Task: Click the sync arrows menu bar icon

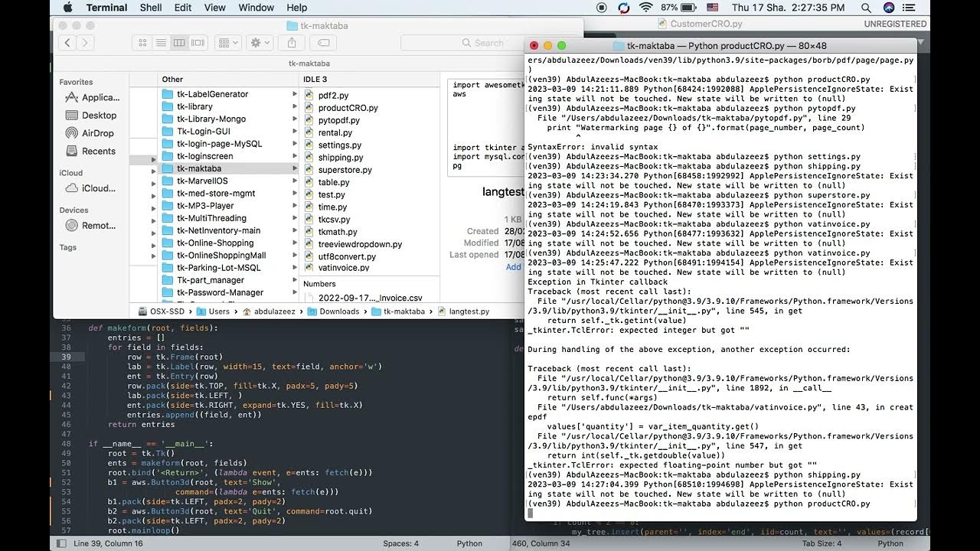Action: (624, 8)
